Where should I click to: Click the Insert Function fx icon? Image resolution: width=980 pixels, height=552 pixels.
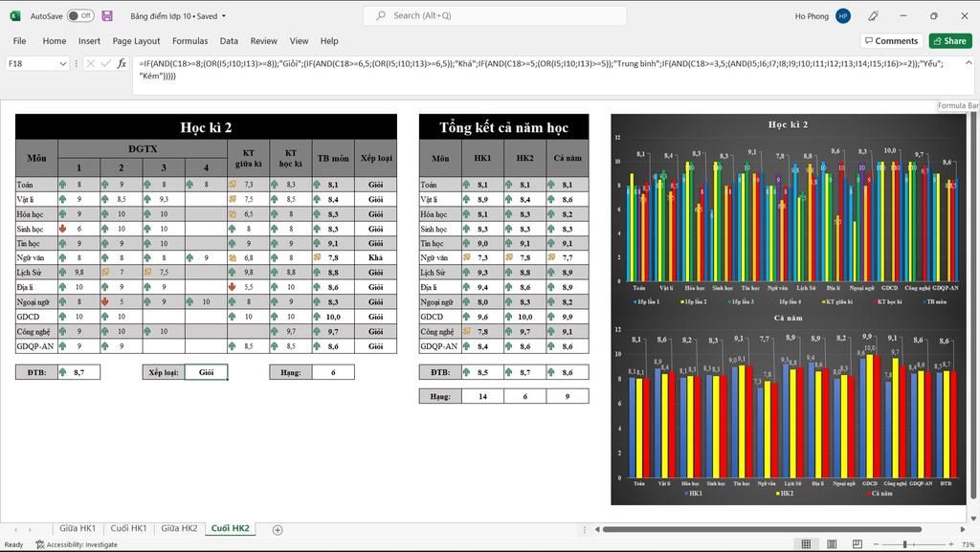(x=122, y=63)
